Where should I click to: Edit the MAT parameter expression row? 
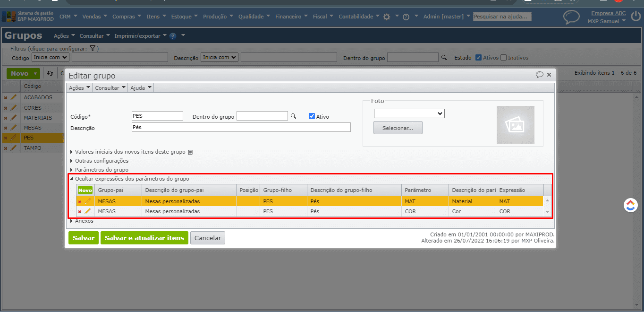tap(87, 201)
